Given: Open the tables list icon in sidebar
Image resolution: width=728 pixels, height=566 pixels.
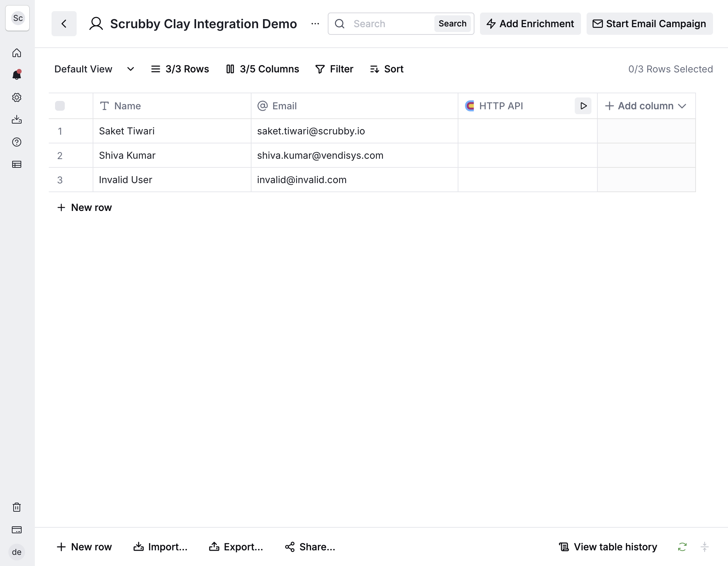Looking at the screenshot, I should click(x=17, y=164).
